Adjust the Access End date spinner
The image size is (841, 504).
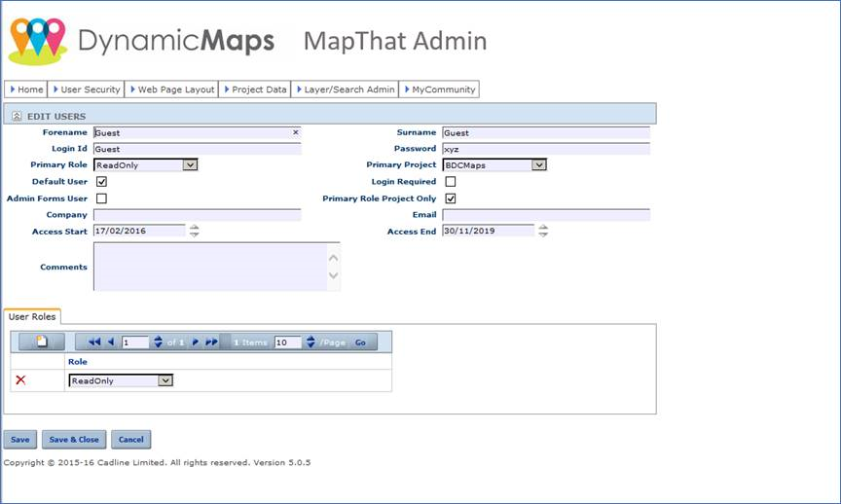pyautogui.click(x=543, y=231)
